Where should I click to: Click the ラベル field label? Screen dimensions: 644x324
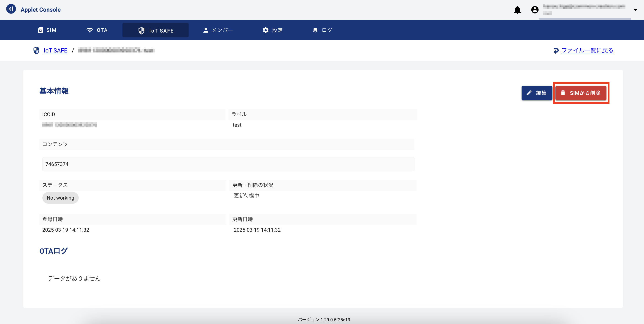tap(239, 114)
